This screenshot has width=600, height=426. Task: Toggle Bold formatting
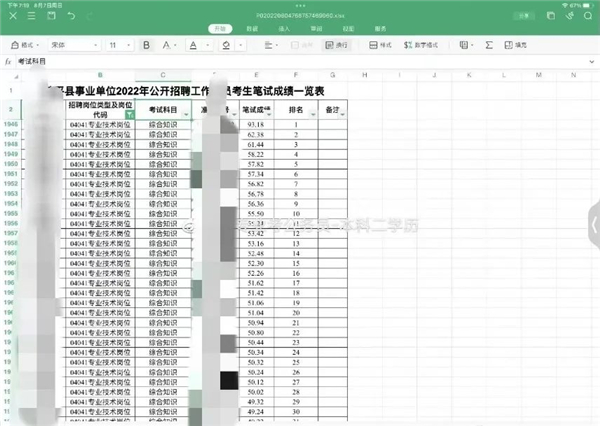coord(147,45)
